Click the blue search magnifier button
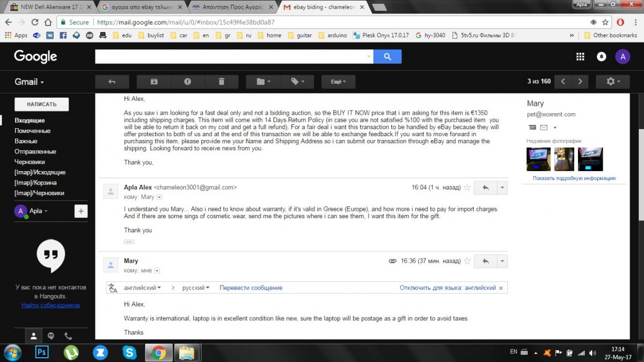Screen dimensions: 644x362 pyautogui.click(x=387, y=56)
